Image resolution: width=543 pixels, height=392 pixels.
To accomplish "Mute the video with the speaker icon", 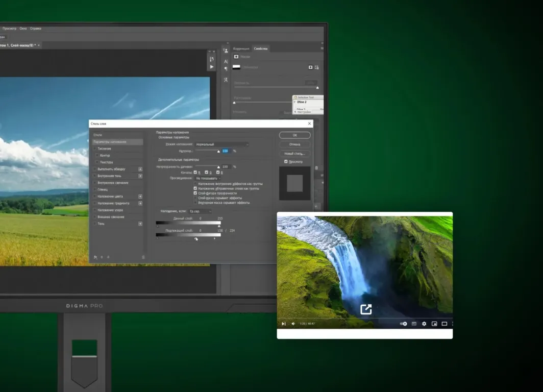I will point(293,324).
